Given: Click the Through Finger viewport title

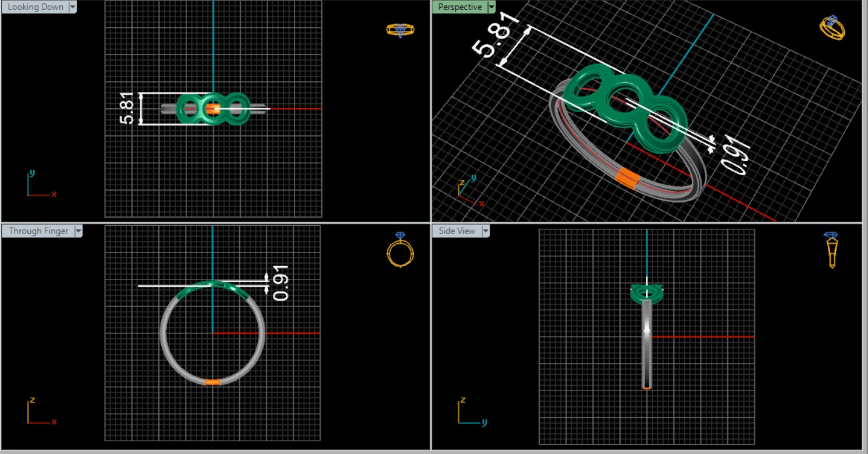Looking at the screenshot, I should click(38, 231).
